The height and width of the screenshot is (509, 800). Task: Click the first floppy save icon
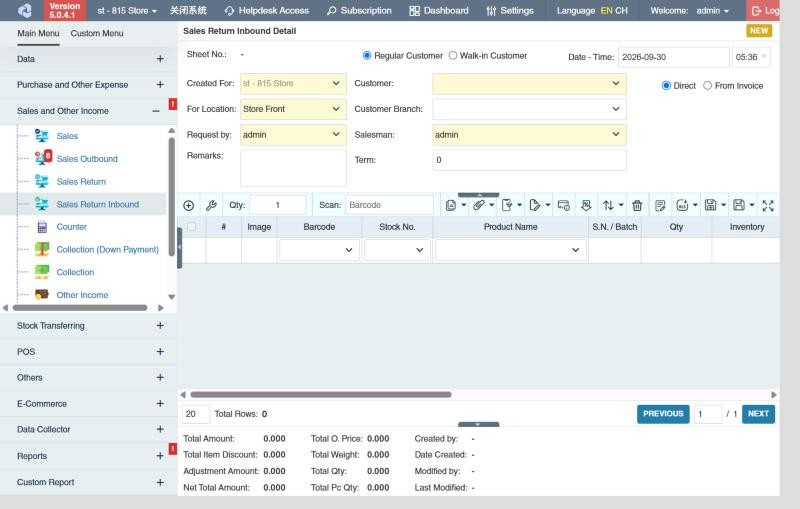[x=710, y=206]
